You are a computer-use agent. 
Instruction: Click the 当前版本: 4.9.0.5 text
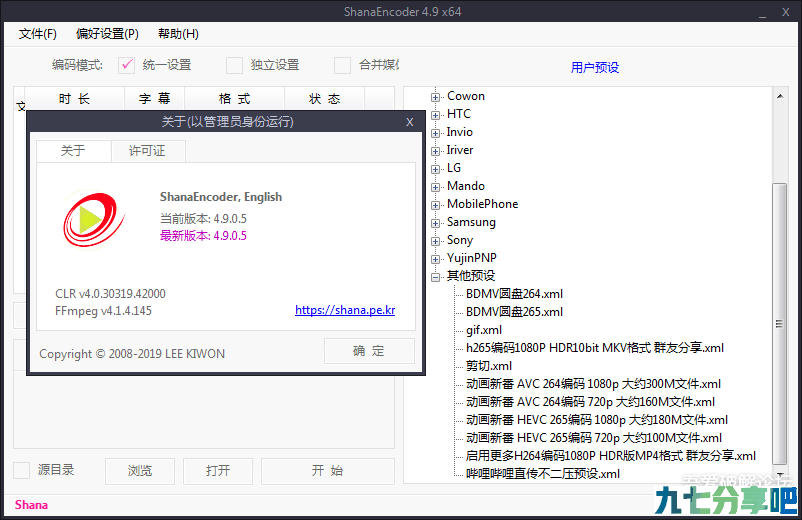(x=203, y=219)
